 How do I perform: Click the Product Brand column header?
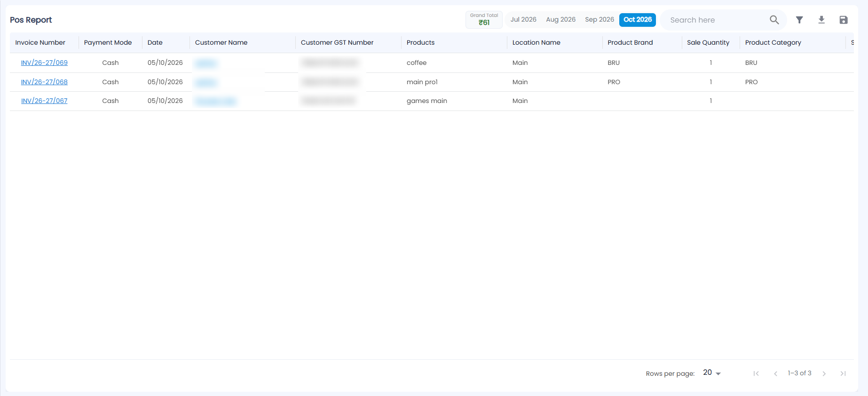click(x=630, y=42)
